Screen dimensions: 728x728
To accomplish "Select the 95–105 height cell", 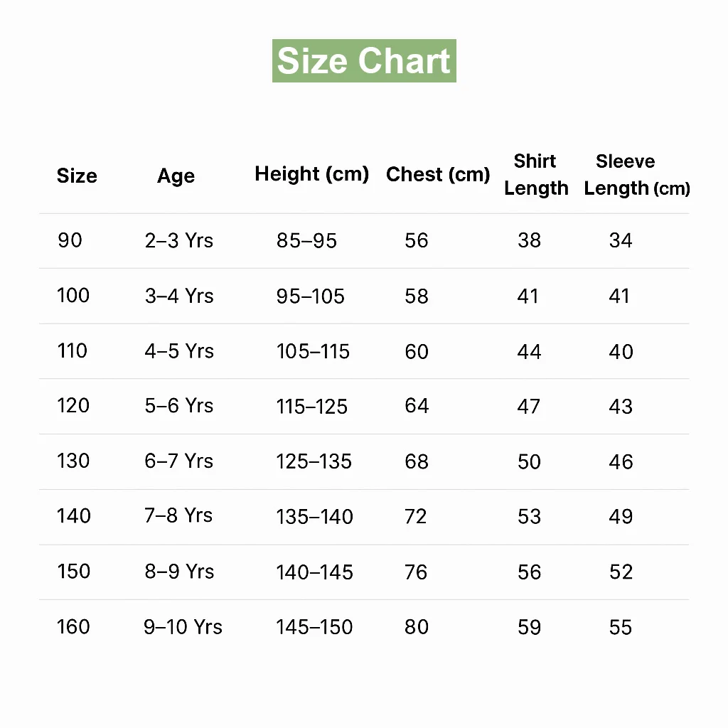I will 311,296.
